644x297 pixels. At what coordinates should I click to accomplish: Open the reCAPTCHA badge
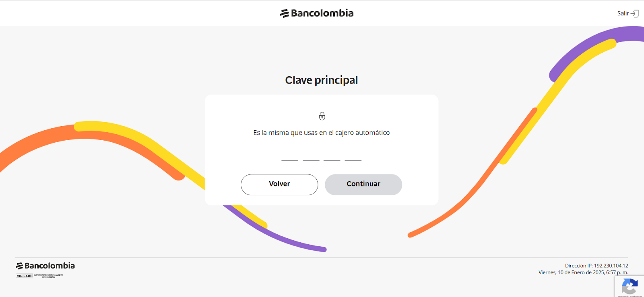coord(630,287)
